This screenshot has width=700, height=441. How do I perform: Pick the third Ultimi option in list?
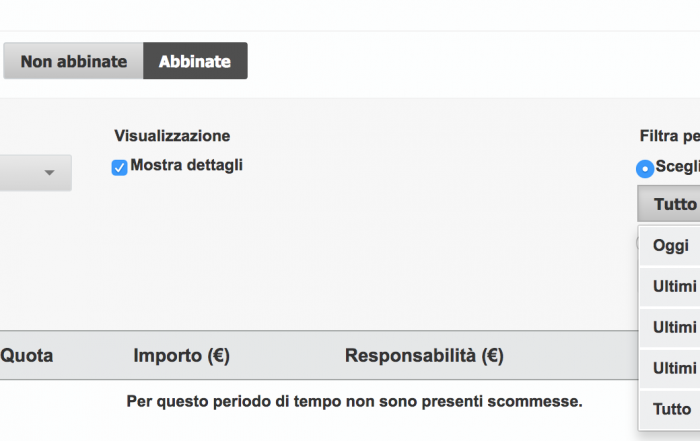pyautogui.click(x=673, y=368)
